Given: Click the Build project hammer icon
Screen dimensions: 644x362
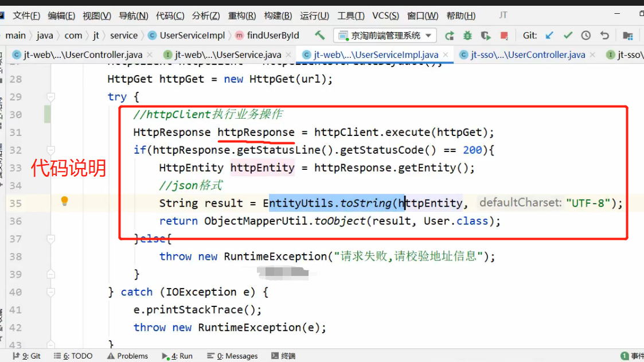Looking at the screenshot, I should (x=319, y=36).
